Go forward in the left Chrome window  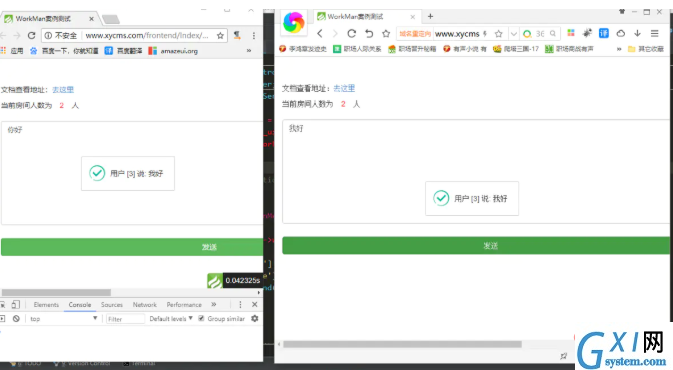[x=17, y=36]
